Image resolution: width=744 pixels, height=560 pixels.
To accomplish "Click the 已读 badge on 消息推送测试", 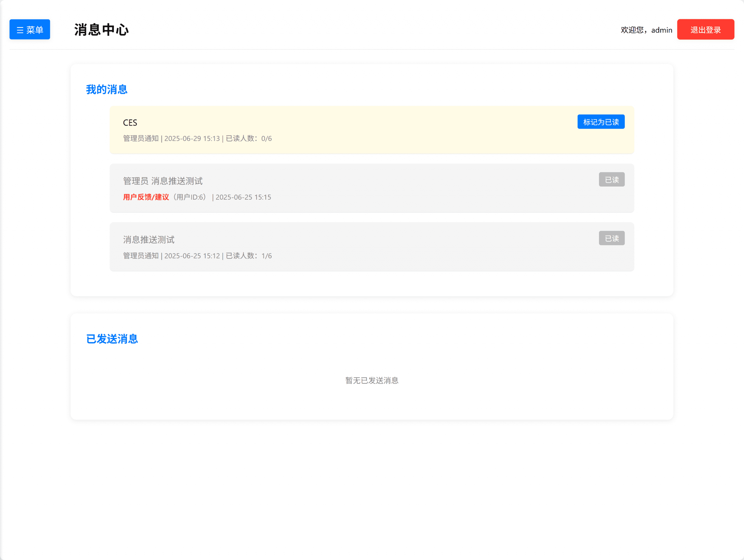I will 611,238.
